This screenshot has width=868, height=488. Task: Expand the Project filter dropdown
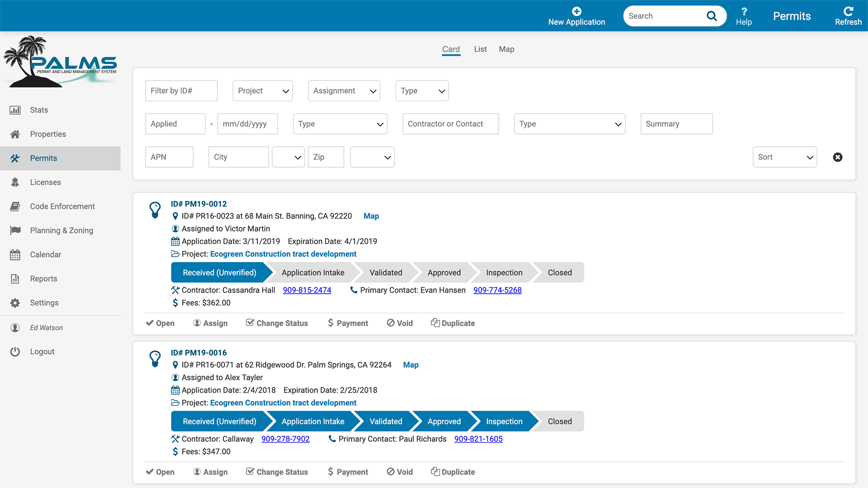[x=263, y=91]
